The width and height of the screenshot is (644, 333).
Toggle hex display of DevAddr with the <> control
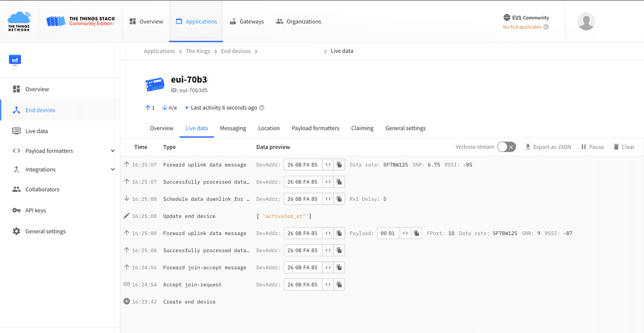[x=328, y=164]
